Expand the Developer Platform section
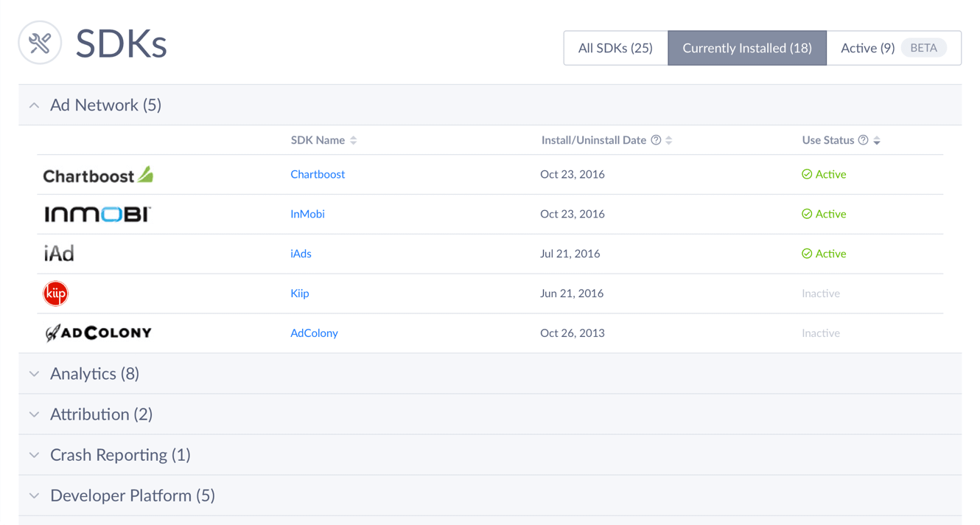 point(35,496)
